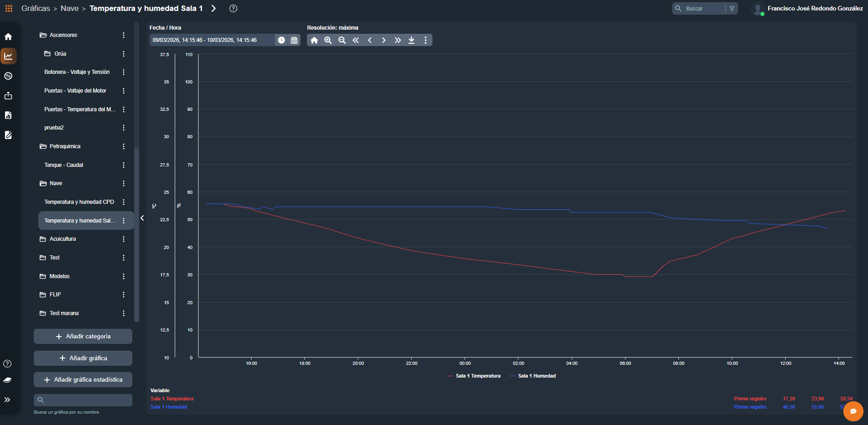Select Temperatura y humedad CPD graph
The height and width of the screenshot is (425, 868).
[x=79, y=202]
